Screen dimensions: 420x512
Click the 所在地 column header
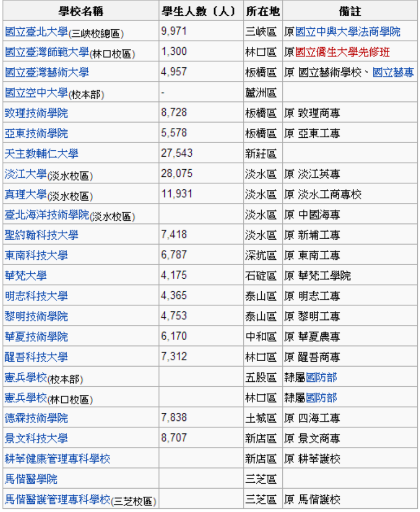(x=263, y=11)
